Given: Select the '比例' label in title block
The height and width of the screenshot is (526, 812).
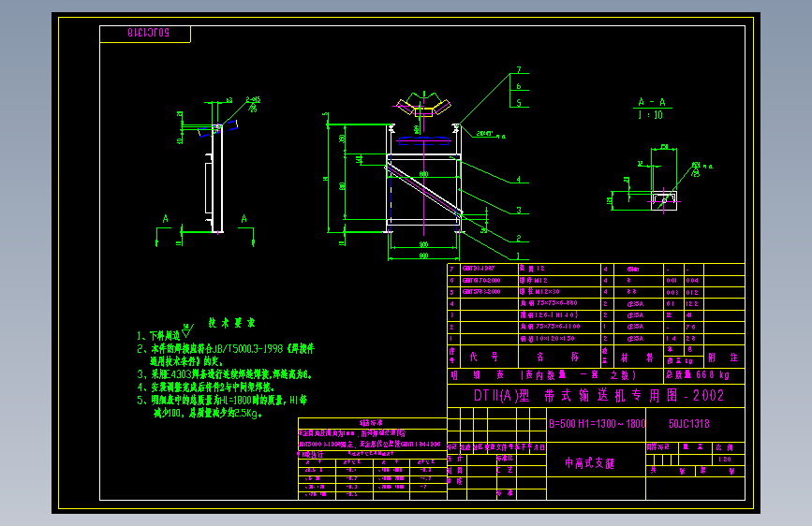Looking at the screenshot, I should tap(725, 446).
